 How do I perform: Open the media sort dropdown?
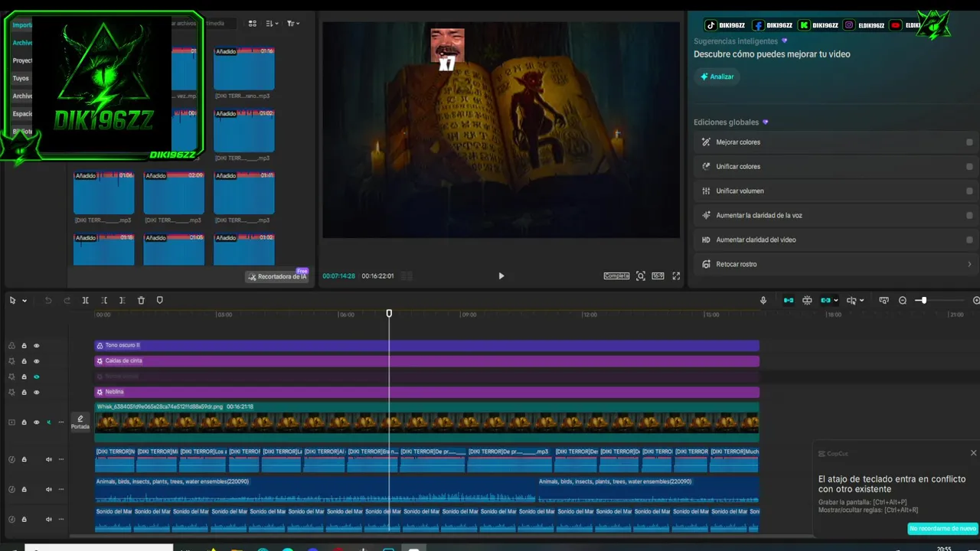click(x=272, y=24)
